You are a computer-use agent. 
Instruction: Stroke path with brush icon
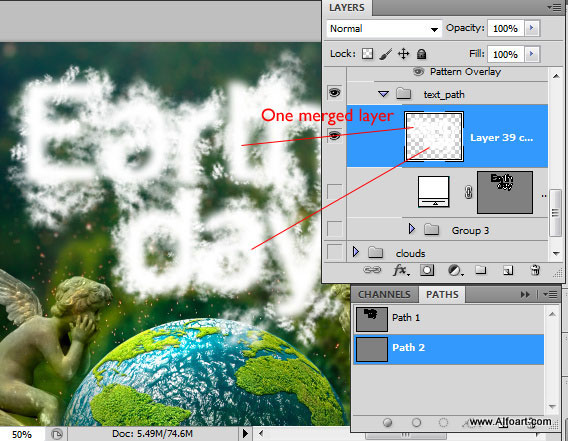point(416,422)
